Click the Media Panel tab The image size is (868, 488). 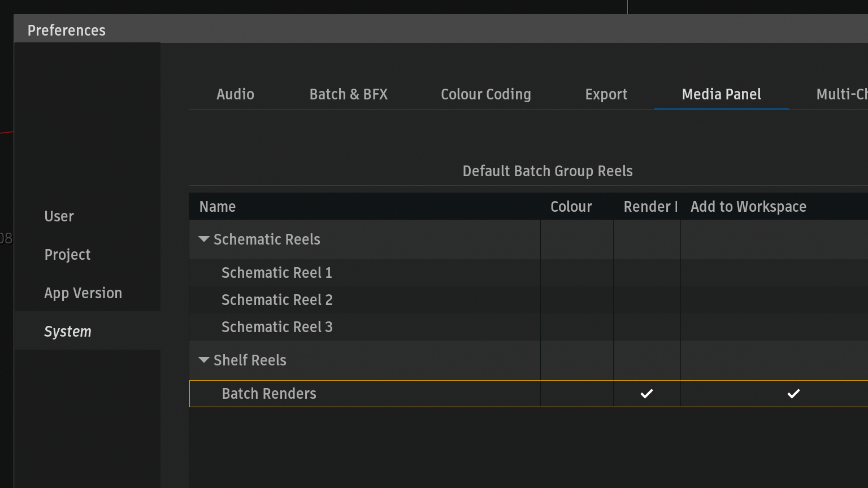721,94
